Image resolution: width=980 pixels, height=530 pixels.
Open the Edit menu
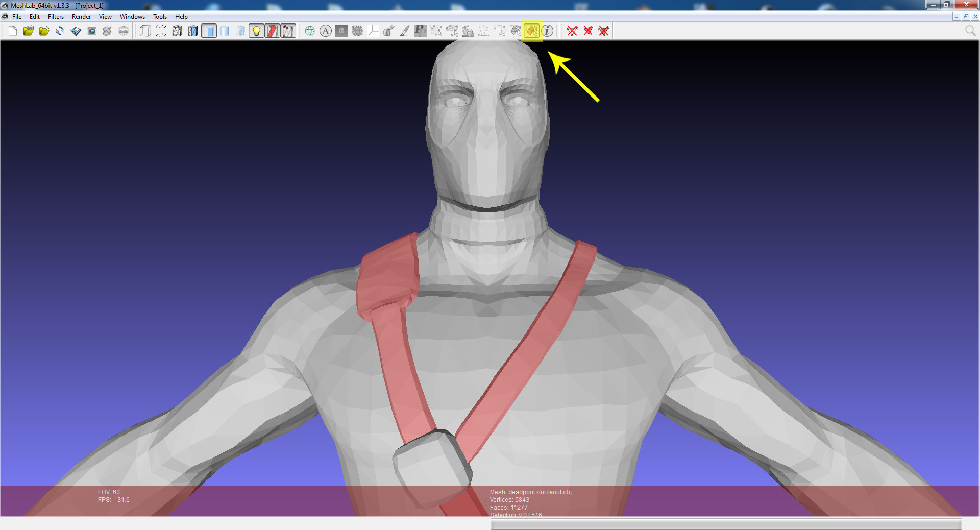click(x=35, y=17)
